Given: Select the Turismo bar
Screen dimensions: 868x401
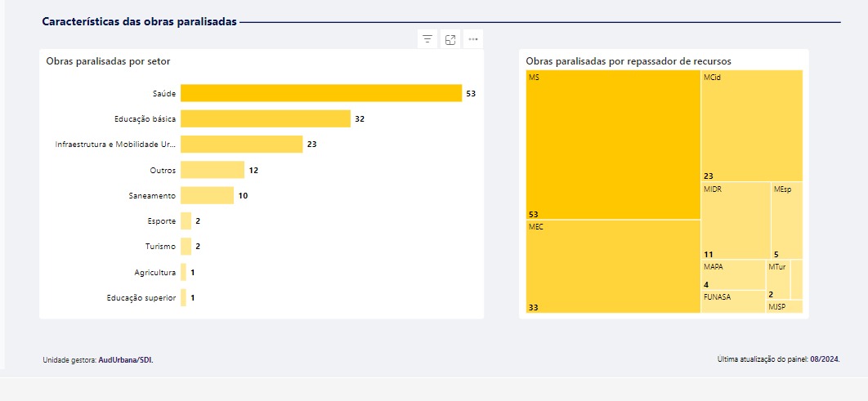Looking at the screenshot, I should (x=186, y=246).
